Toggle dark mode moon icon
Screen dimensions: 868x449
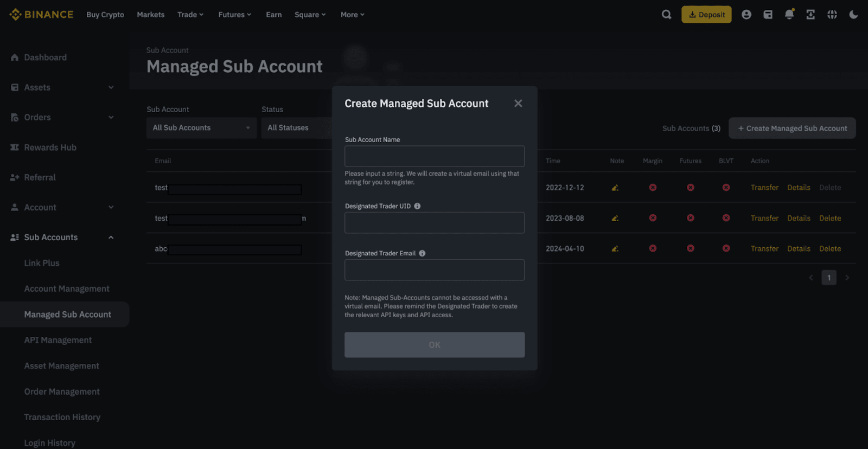click(x=853, y=15)
